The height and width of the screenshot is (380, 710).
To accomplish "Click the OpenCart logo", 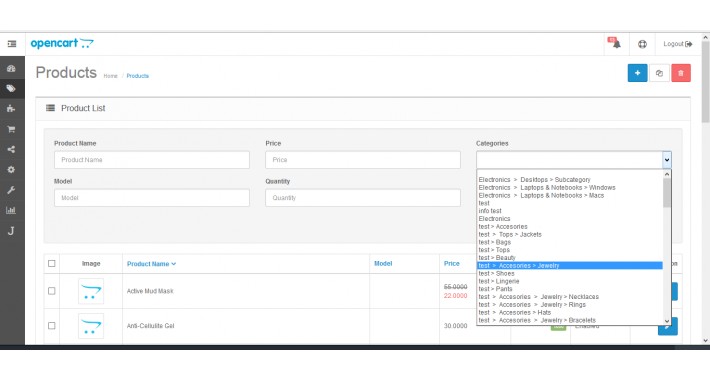I will click(62, 43).
